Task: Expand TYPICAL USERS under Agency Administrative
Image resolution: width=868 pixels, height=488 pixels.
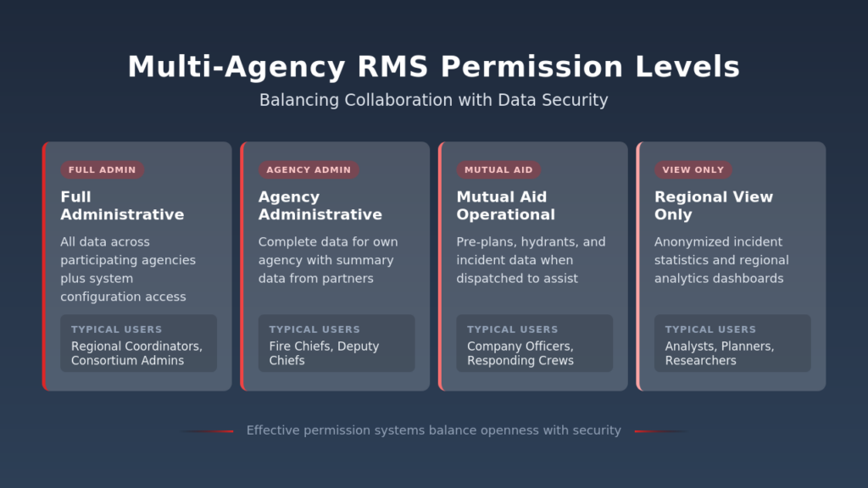Action: coord(336,343)
